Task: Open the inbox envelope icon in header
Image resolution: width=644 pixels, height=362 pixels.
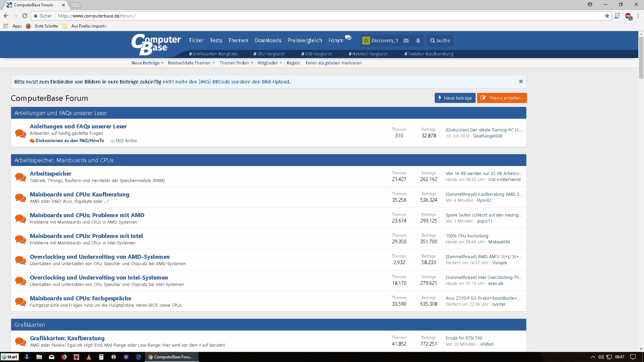Action: pyautogui.click(x=406, y=41)
